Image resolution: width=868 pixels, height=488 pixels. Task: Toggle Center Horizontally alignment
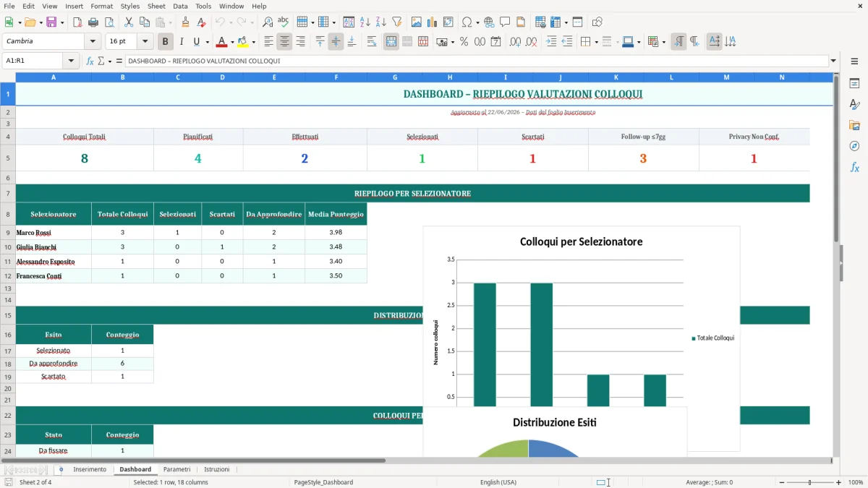coord(284,42)
